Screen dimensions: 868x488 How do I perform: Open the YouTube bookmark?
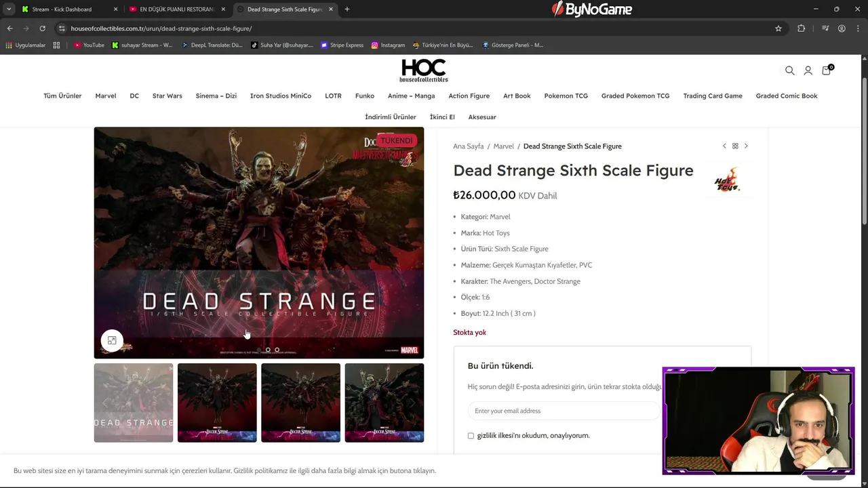pyautogui.click(x=89, y=45)
